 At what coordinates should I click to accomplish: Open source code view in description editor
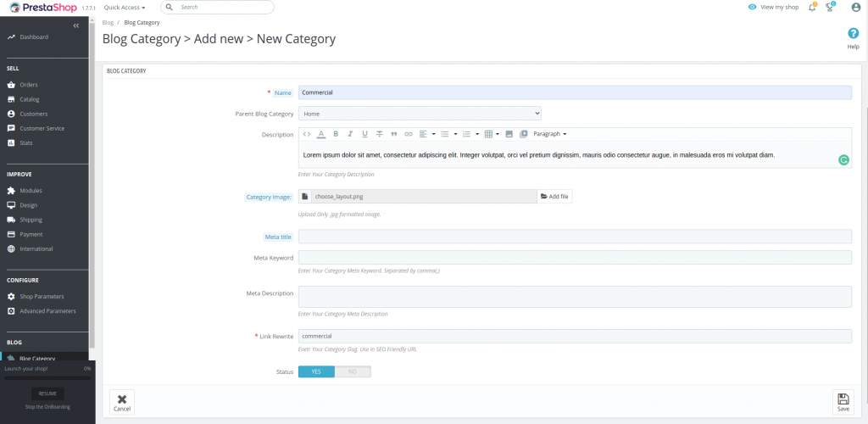pyautogui.click(x=307, y=134)
